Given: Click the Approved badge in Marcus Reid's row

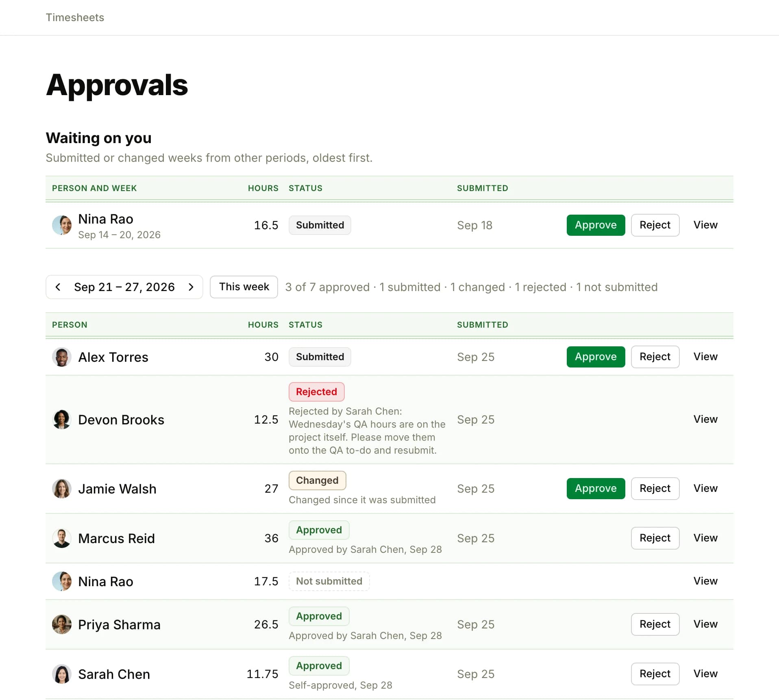Looking at the screenshot, I should tap(319, 530).
